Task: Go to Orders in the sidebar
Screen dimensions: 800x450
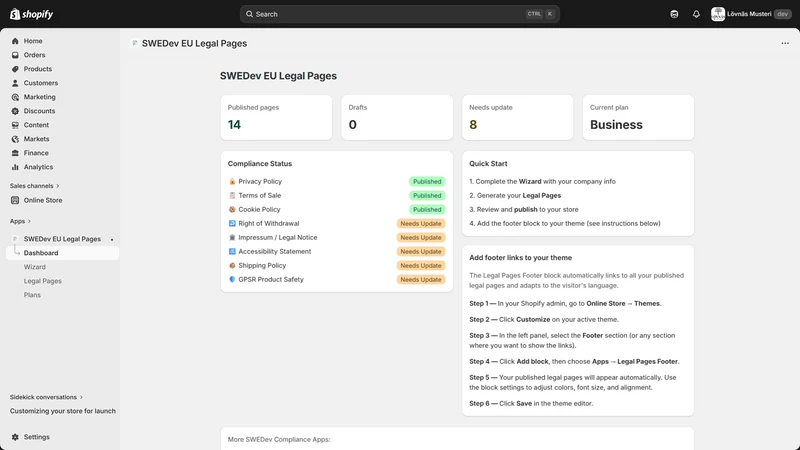Action: pos(34,55)
